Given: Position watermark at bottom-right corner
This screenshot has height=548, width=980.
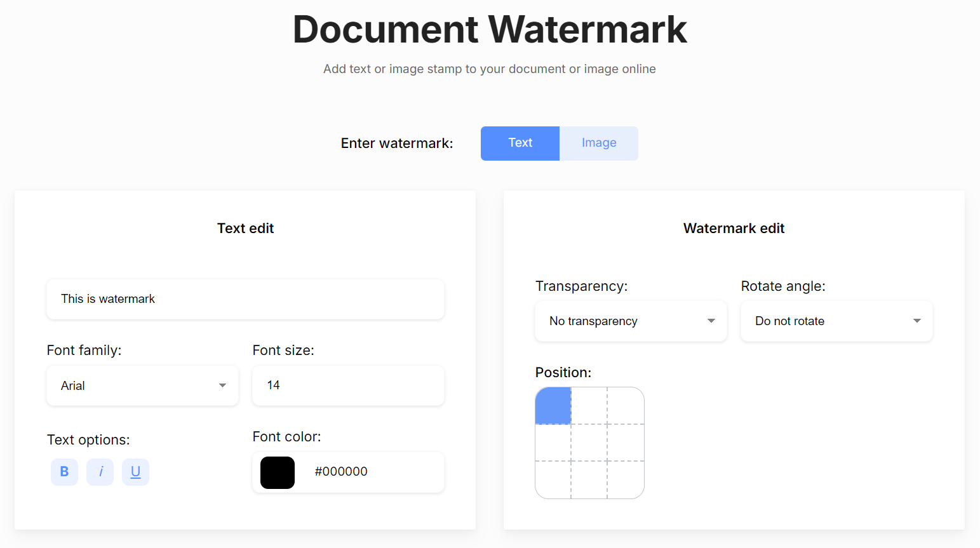Looking at the screenshot, I should pos(626,479).
